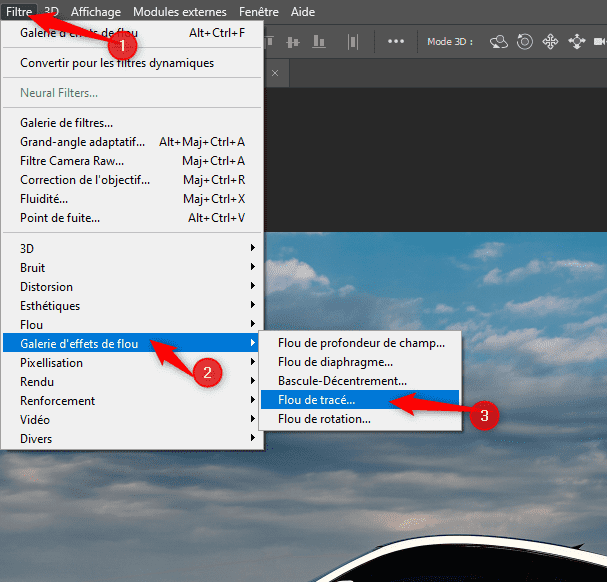Expand the Flou submenu
Image resolution: width=607 pixels, height=582 pixels.
coord(132,324)
